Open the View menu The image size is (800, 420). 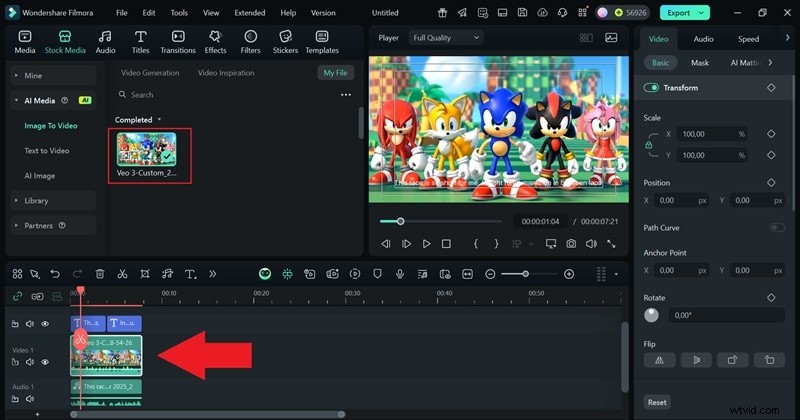211,13
